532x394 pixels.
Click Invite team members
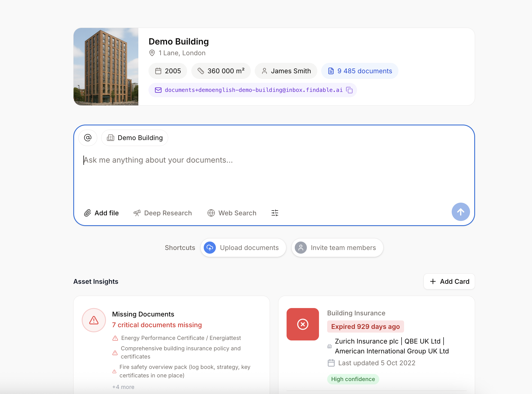pyautogui.click(x=337, y=247)
